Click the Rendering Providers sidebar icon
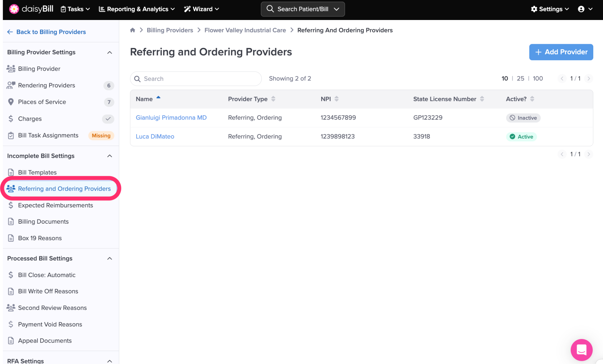The width and height of the screenshot is (603, 364). coord(11,85)
